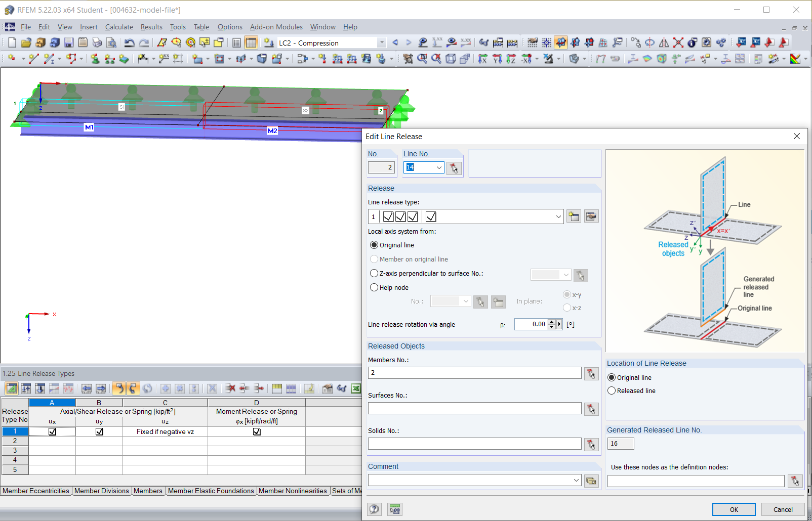The image size is (812, 521).
Task: Click the Solids No. input field
Action: pyautogui.click(x=475, y=444)
